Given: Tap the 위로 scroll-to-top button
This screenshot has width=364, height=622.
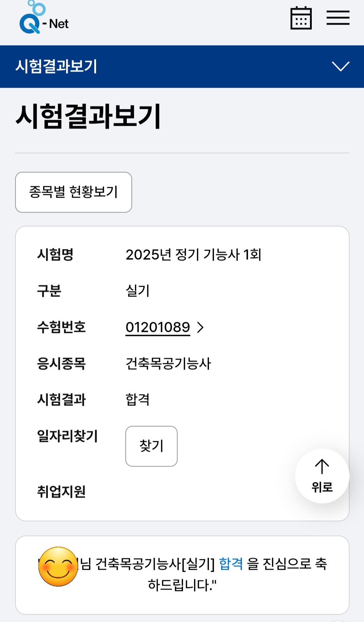Looking at the screenshot, I should tap(322, 476).
